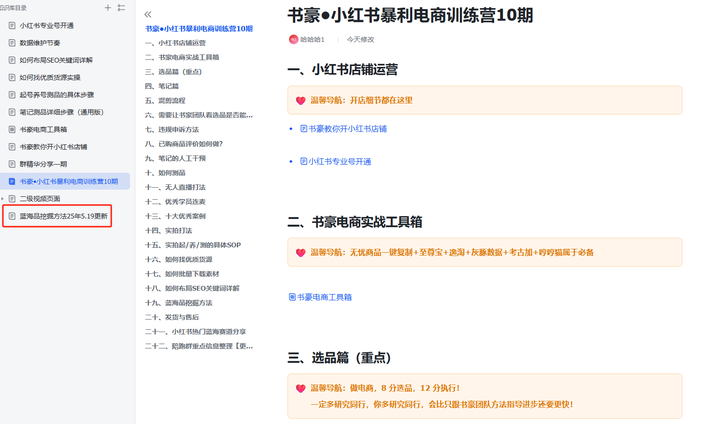Click the plus icon to add a document
This screenshot has width=720, height=424.
click(x=108, y=7)
